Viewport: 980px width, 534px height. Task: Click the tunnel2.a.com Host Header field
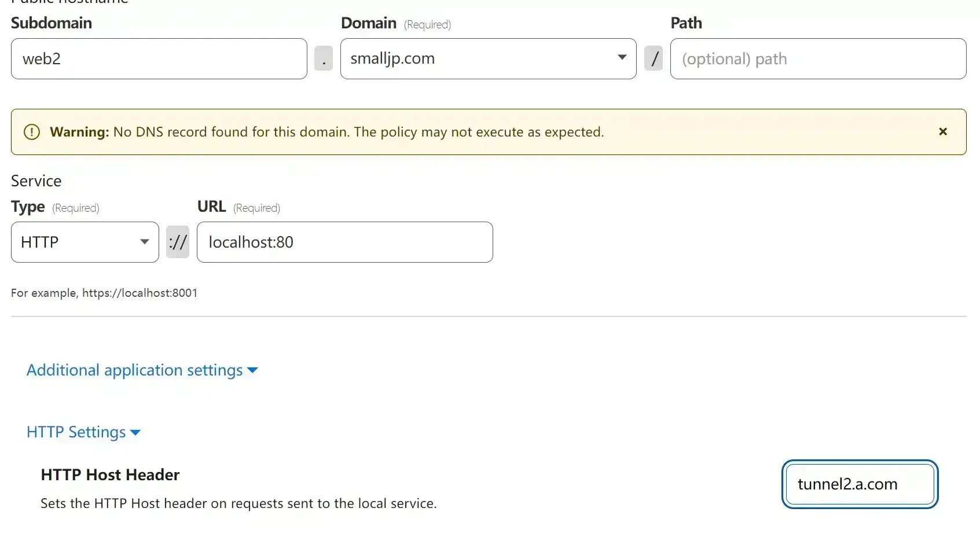[x=860, y=484]
